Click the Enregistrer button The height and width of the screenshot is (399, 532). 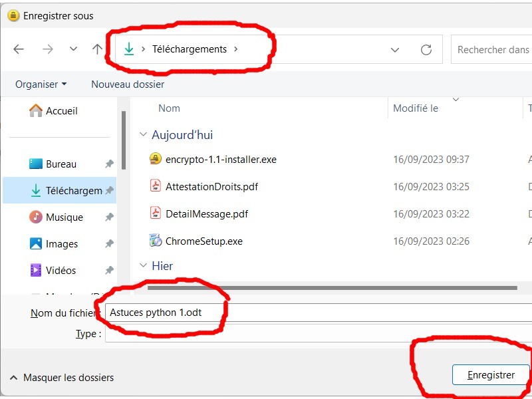point(491,375)
